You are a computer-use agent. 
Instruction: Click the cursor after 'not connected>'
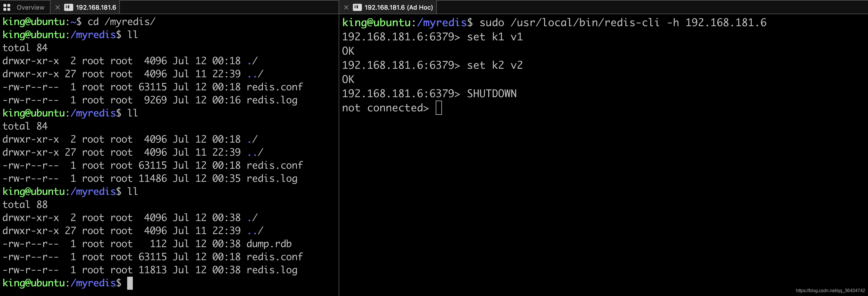(x=439, y=108)
